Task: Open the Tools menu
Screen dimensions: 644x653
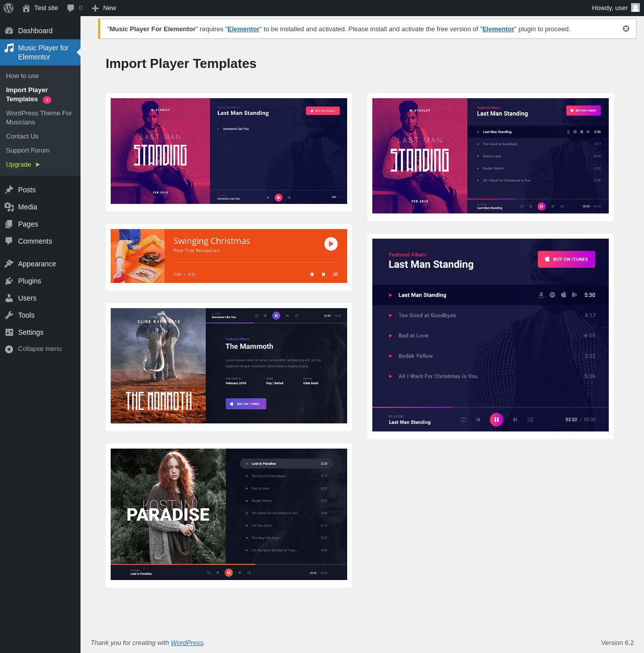Action: point(40,315)
